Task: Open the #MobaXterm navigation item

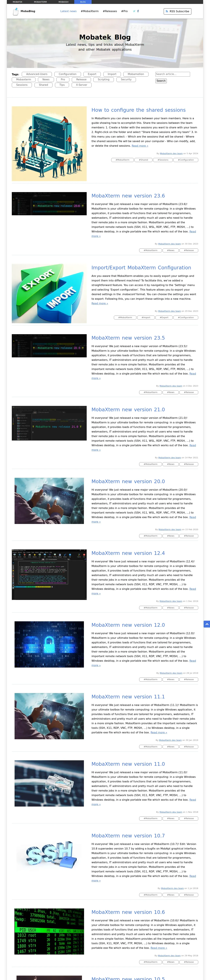Action: coord(90,11)
